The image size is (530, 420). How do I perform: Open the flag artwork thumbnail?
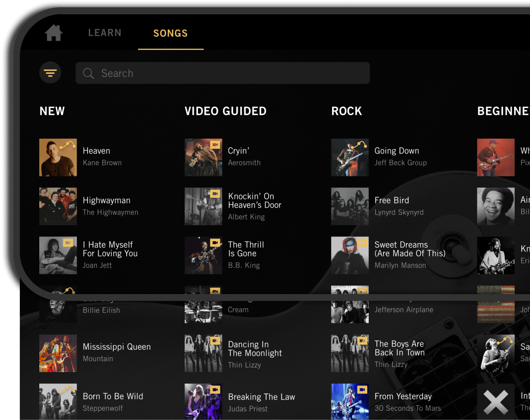click(496, 304)
